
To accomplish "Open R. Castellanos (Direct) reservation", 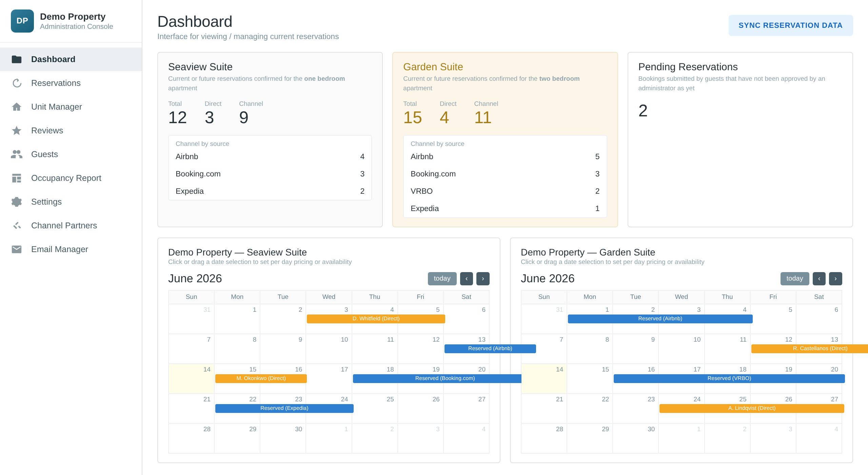I will click(x=810, y=348).
